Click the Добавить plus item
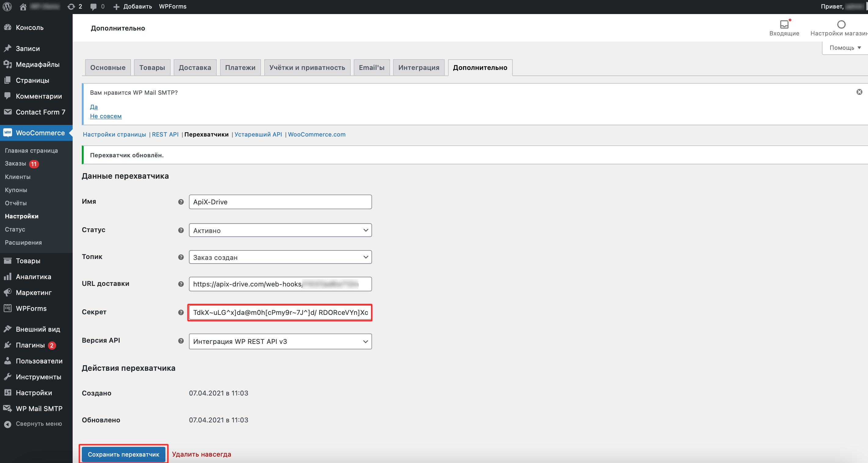 click(132, 6)
